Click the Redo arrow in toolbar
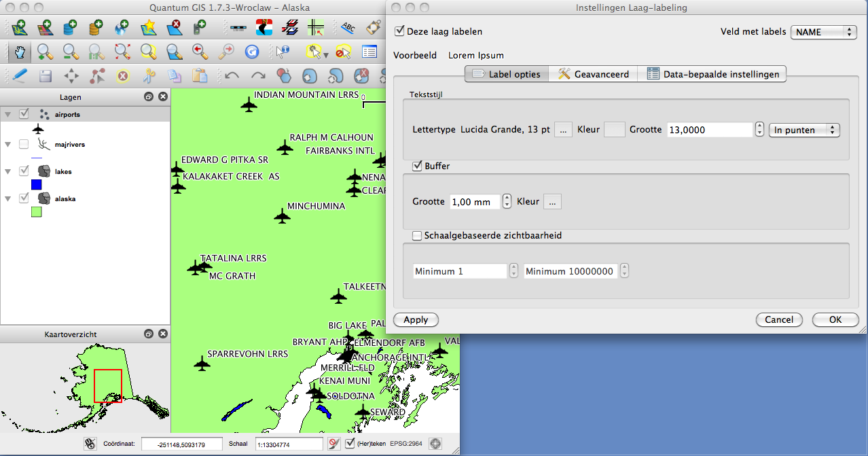This screenshot has width=868, height=456. click(x=257, y=75)
